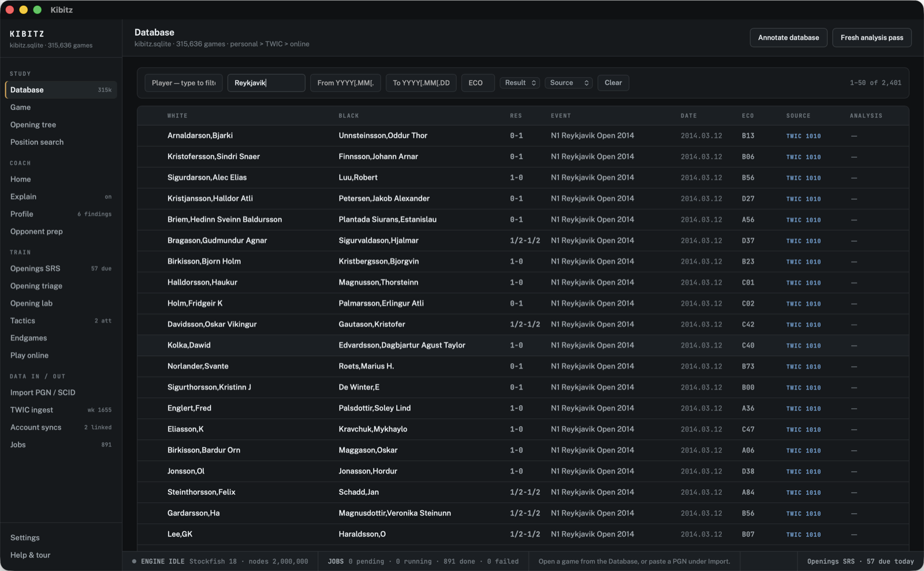This screenshot has width=924, height=571.
Task: Click the KIBITZ logo in sidebar
Action: pyautogui.click(x=27, y=34)
